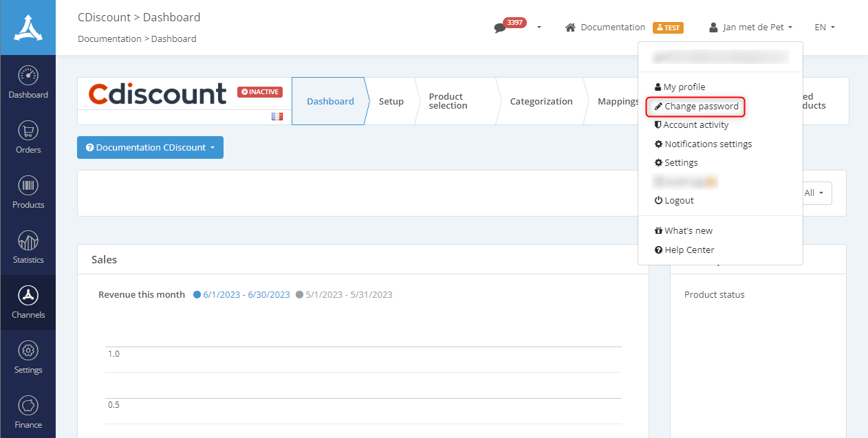868x438 pixels.
Task: Open the EN language dropdown
Action: coord(824,28)
